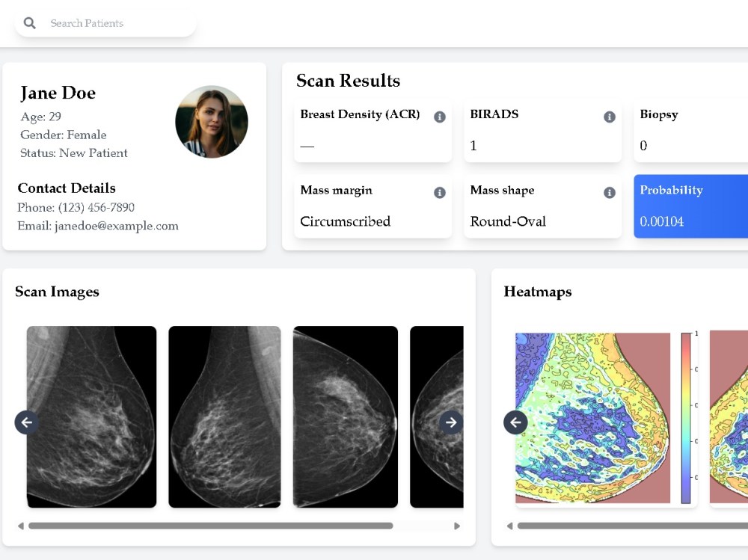Click previous arrow in Heatmaps carousel
748x560 pixels.
point(515,422)
